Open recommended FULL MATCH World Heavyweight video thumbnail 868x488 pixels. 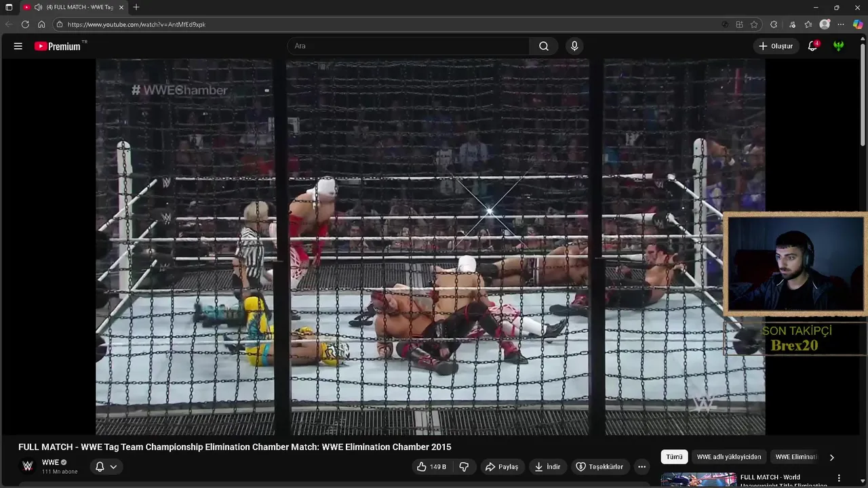tap(698, 480)
